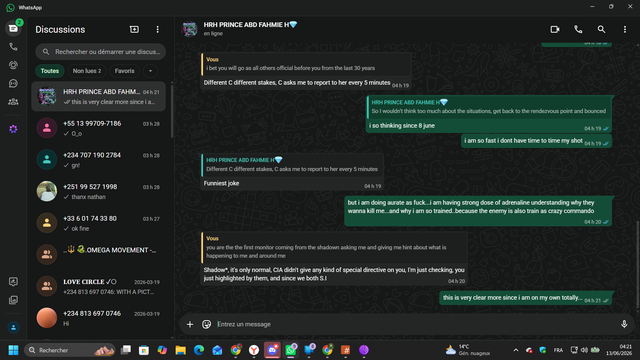The width and height of the screenshot is (640, 360).
Task: Search within the conversation
Action: tap(601, 29)
